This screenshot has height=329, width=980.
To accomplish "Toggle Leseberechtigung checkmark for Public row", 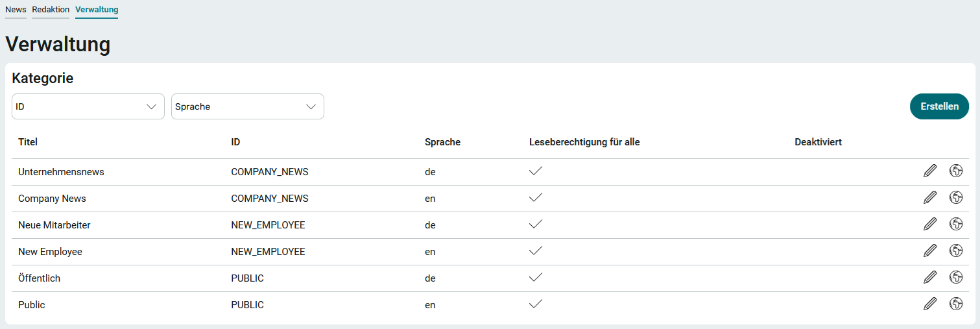I will pyautogui.click(x=536, y=304).
